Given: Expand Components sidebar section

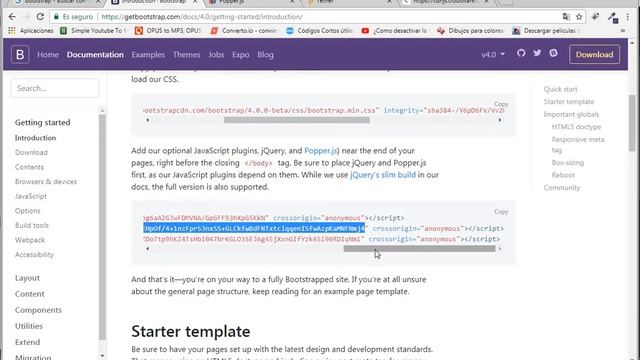Looking at the screenshot, I should (38, 310).
